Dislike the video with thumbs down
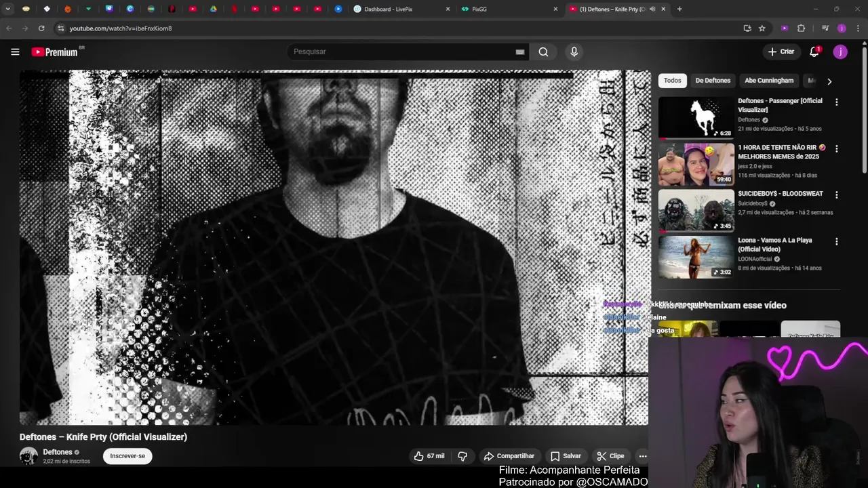The image size is (868, 488). click(x=462, y=456)
